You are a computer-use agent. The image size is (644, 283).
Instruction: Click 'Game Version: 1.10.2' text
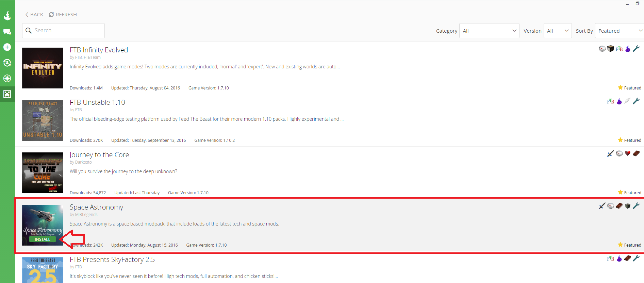pos(215,140)
